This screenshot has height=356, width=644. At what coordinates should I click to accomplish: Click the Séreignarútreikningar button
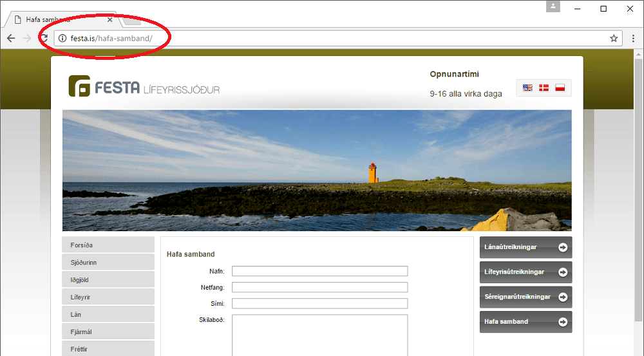click(526, 297)
